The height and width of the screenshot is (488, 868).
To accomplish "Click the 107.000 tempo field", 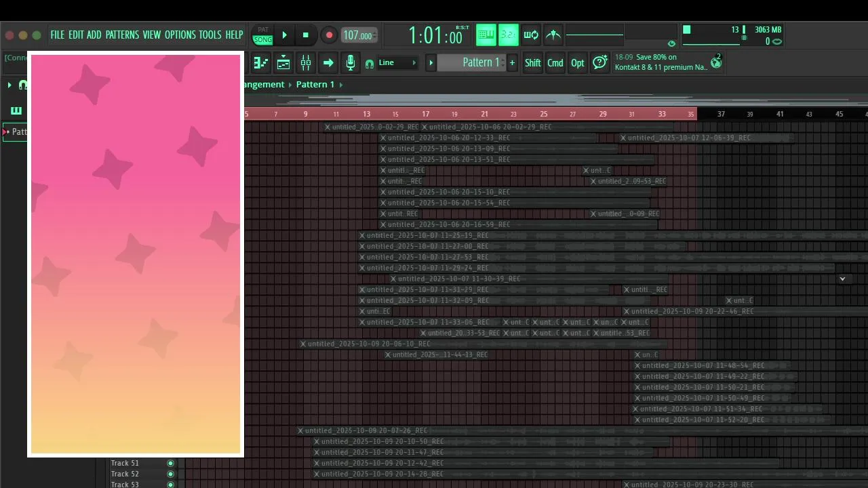I will [358, 35].
